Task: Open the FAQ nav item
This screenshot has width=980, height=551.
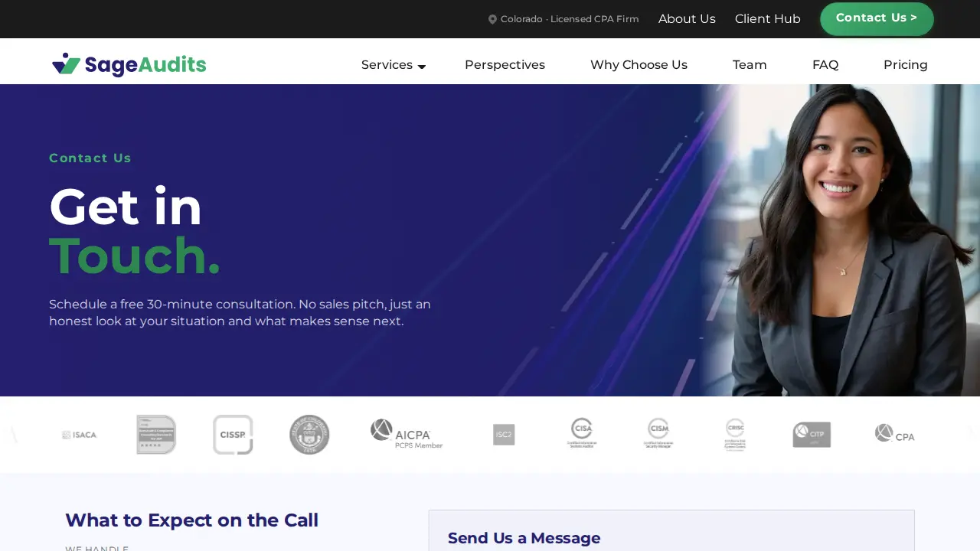Action: (x=825, y=65)
